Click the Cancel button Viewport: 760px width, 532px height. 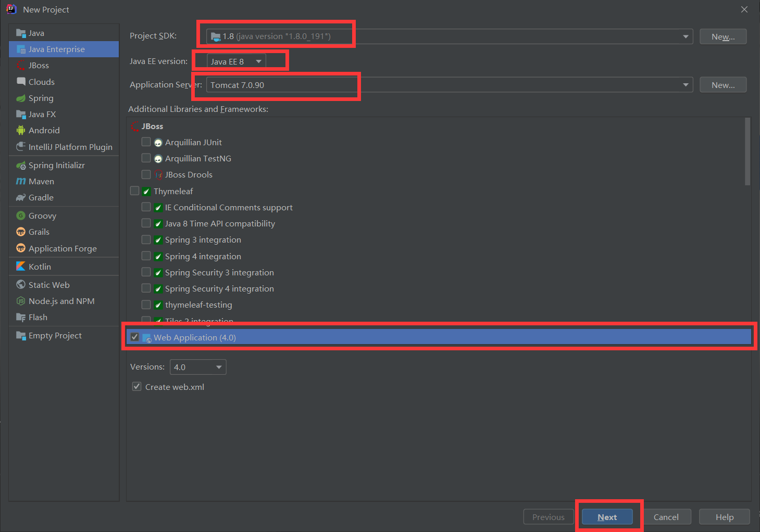[x=666, y=517]
